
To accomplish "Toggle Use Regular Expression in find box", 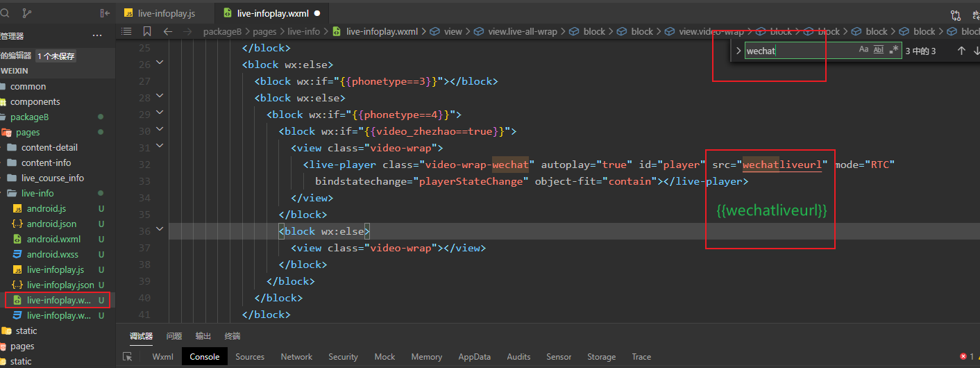I will pos(894,50).
